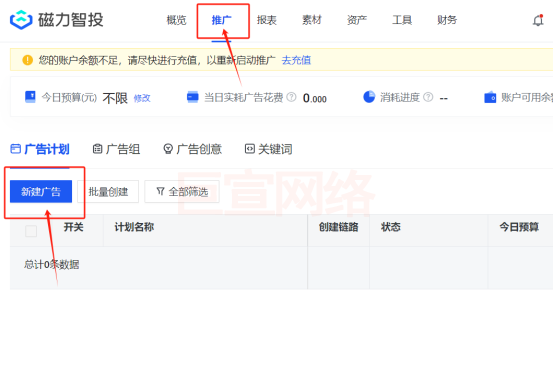Viewport: 553px width, 387px height.
Task: Click the 广告计划 tab icon
Action: (x=16, y=149)
